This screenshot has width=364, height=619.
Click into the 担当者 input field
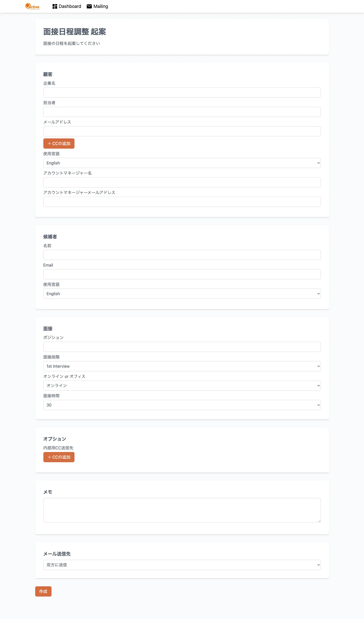[182, 112]
